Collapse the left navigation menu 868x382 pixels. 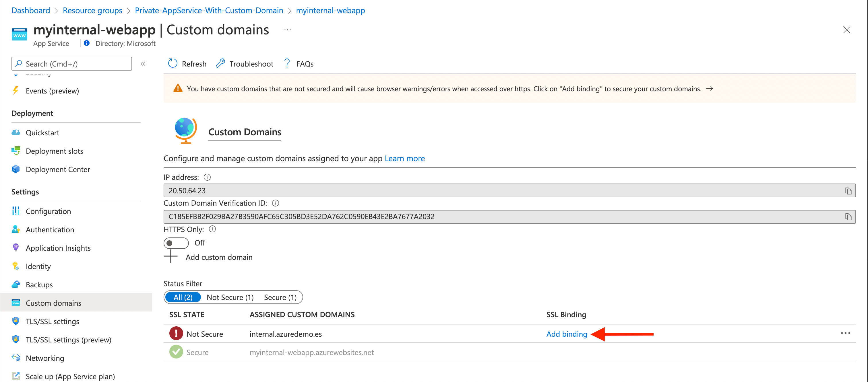[x=143, y=63]
